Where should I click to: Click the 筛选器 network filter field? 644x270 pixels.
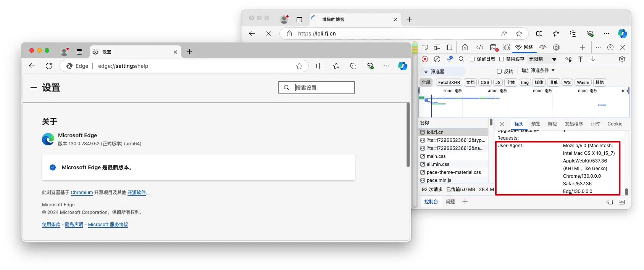[443, 71]
